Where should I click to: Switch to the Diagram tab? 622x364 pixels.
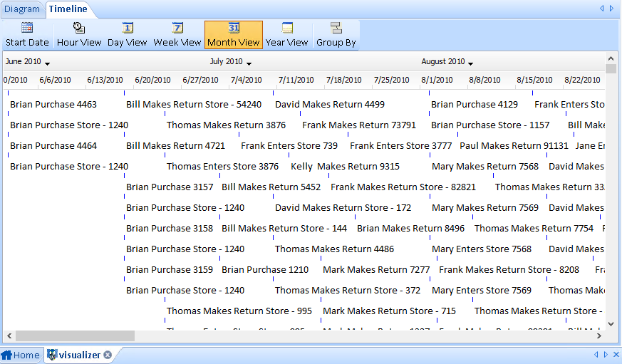pos(22,9)
